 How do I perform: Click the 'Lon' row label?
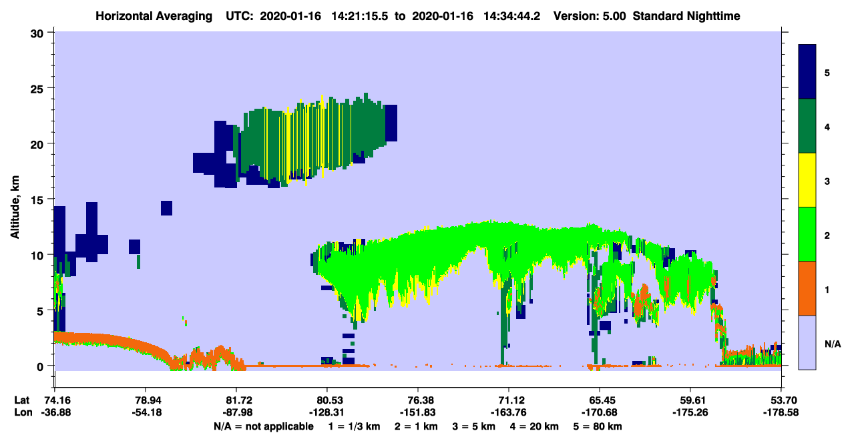click(x=22, y=413)
